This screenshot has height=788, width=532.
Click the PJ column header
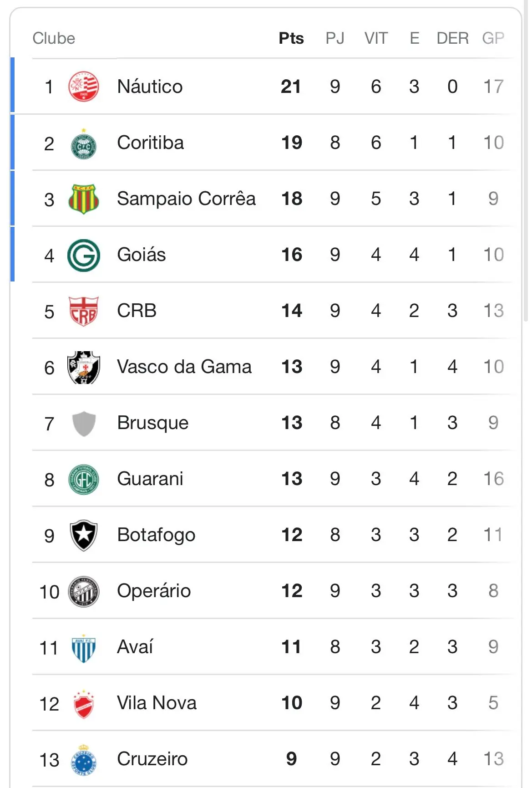pos(335,38)
